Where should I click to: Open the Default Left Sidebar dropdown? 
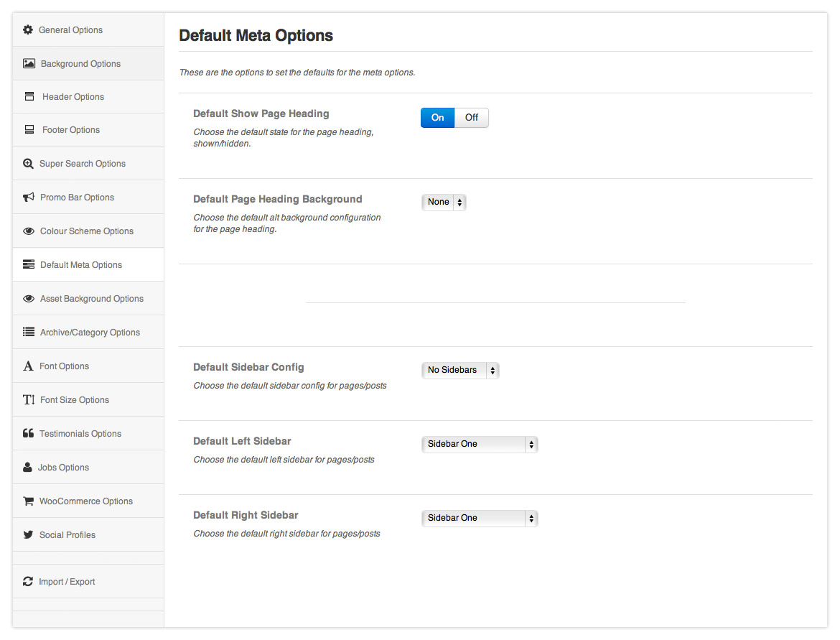click(479, 445)
